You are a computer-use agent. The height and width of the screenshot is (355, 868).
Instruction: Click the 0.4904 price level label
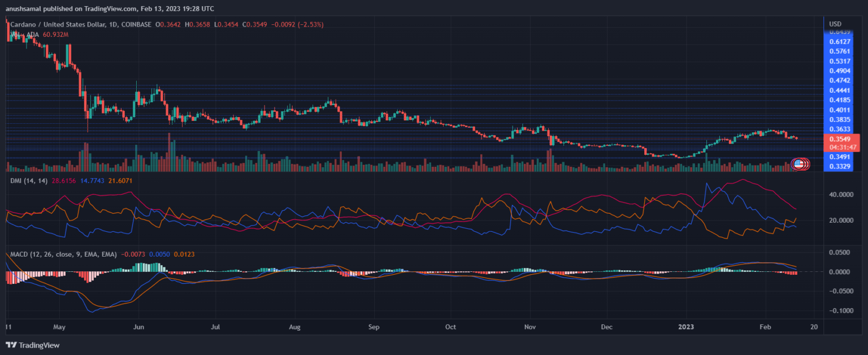tap(840, 71)
